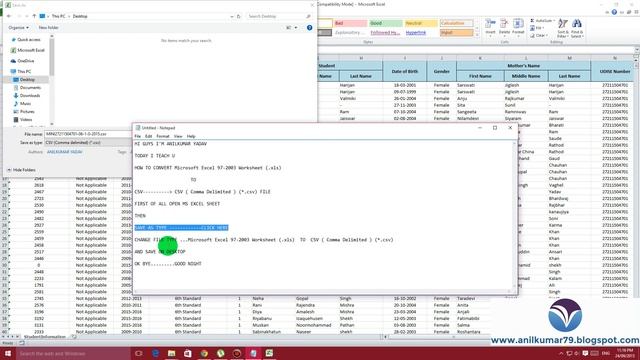Screen dimensions: 640x360
Task: Apply Followed Hyperlink cell style in Excel
Action: click(x=385, y=33)
